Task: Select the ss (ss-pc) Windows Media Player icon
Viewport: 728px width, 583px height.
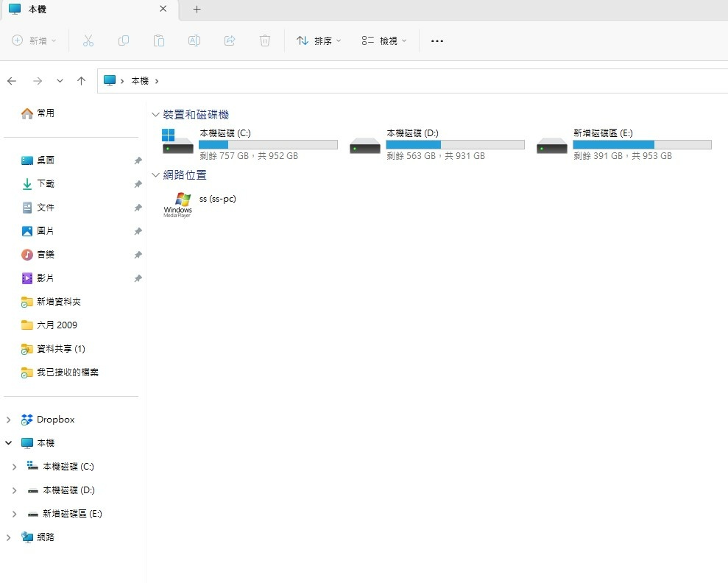Action: (x=177, y=205)
